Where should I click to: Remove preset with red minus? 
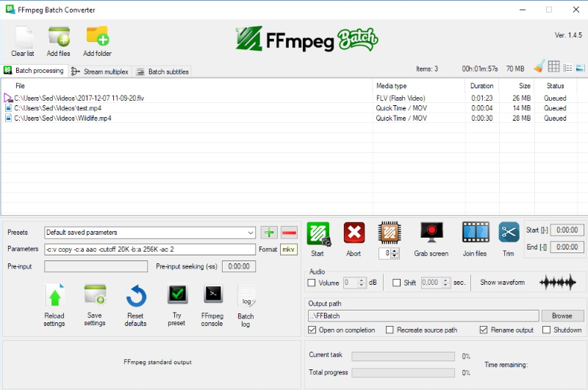coord(289,233)
